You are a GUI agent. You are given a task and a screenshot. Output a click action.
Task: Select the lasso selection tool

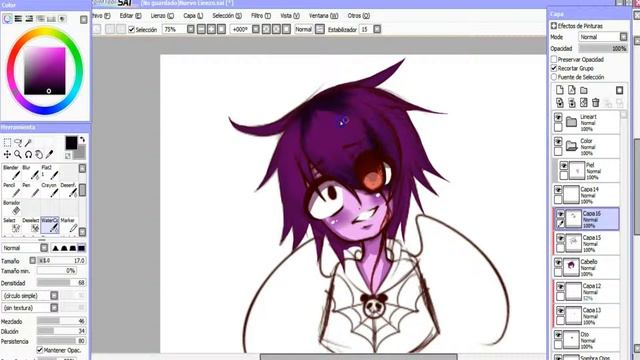coord(18,142)
